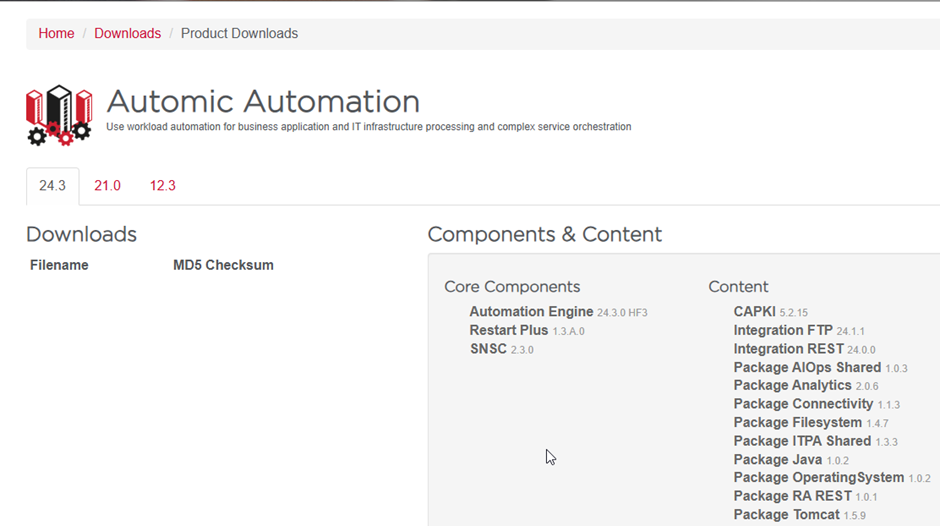Switch to the 12.3 version tab
Screen dimensions: 940x526
tap(162, 186)
